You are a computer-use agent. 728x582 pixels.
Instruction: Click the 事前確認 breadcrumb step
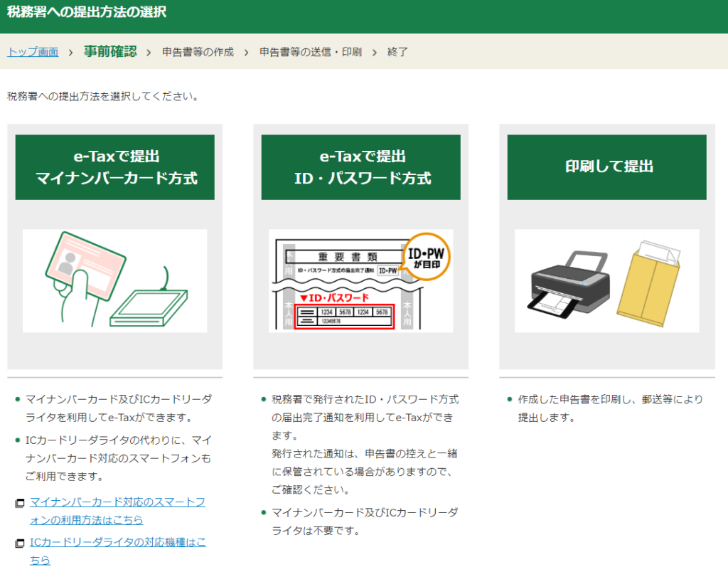coord(110,51)
